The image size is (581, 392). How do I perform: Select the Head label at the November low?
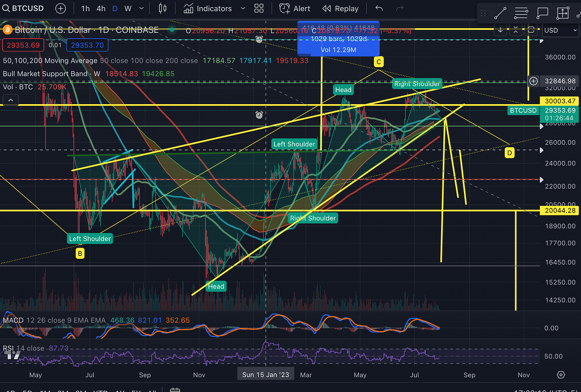click(216, 286)
